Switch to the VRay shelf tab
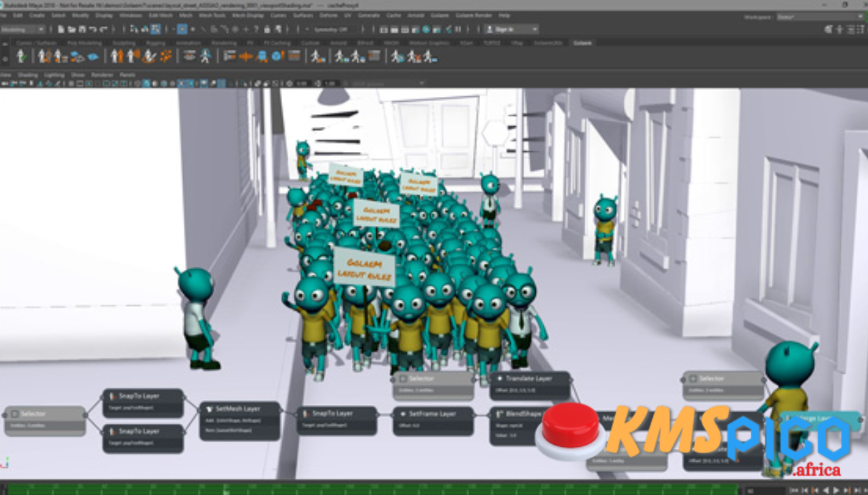 [x=517, y=43]
